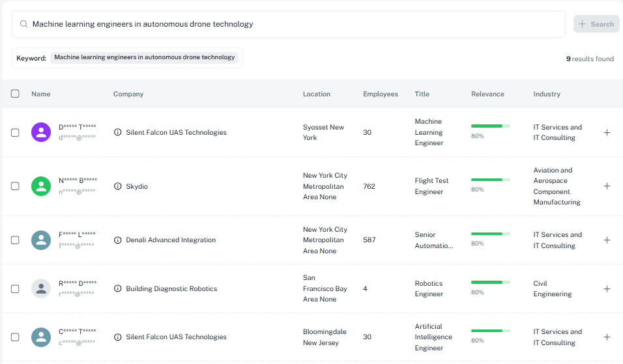Click the truncated 'Senior Automatio...' title
Viewport: 623px width, 364px height.
[434, 240]
